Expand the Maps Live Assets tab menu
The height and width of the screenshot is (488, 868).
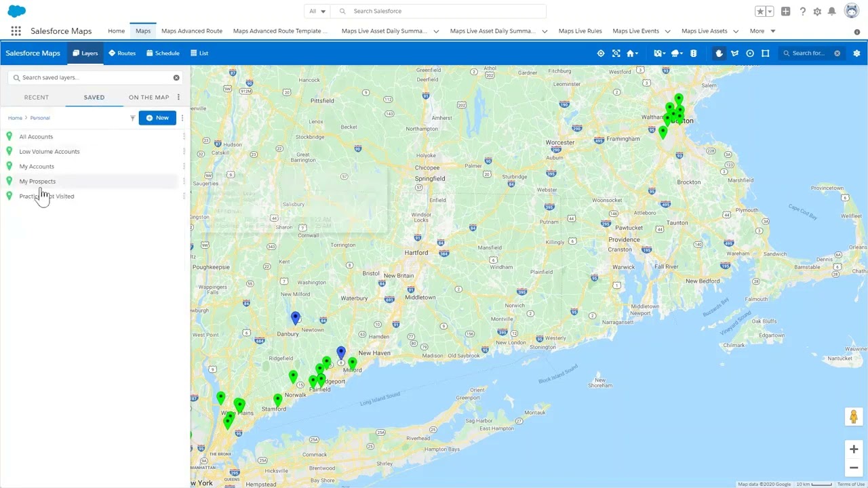pyautogui.click(x=735, y=31)
